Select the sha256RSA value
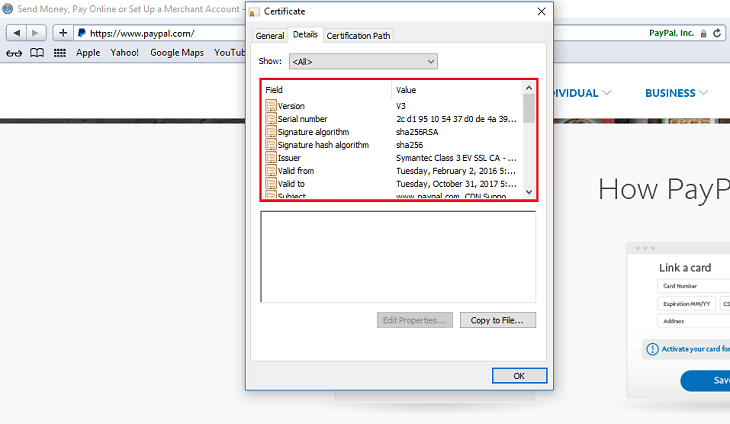Image resolution: width=730 pixels, height=424 pixels. (x=417, y=132)
